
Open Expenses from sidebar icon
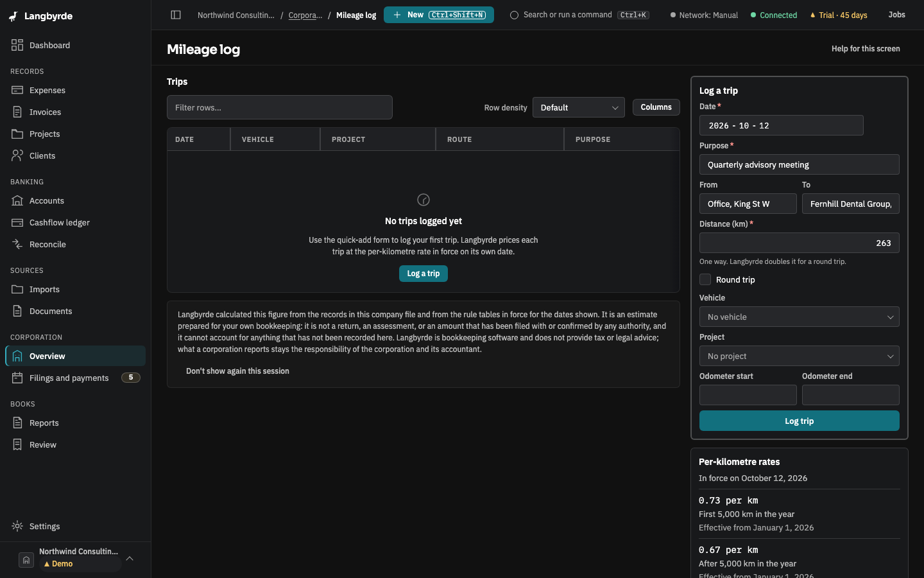17,90
